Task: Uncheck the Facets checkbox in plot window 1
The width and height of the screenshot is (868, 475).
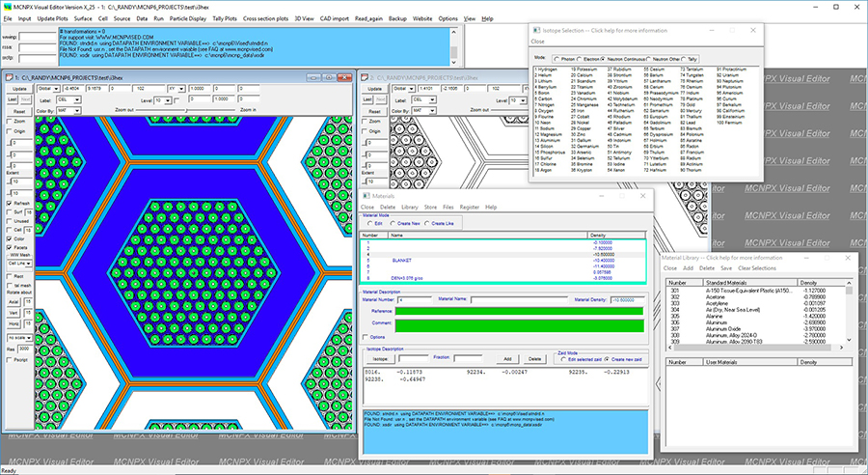Action: coord(10,247)
